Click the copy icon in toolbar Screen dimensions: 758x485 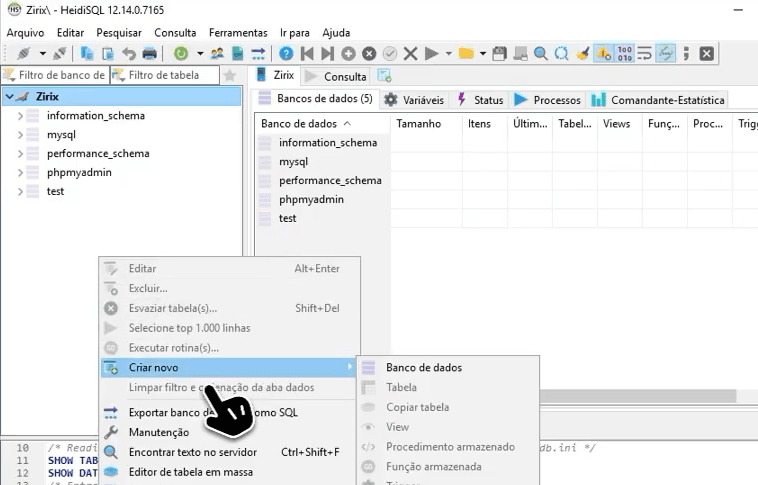point(87,53)
